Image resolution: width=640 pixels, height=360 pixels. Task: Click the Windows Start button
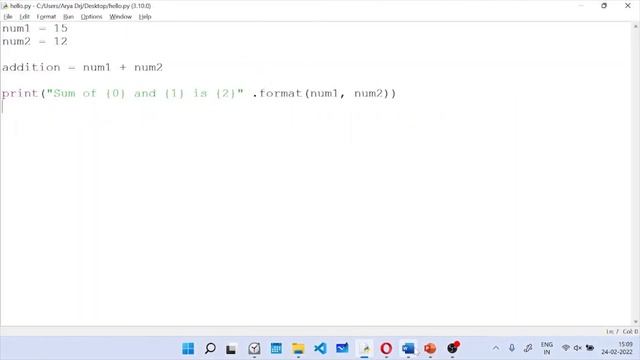[188, 349]
